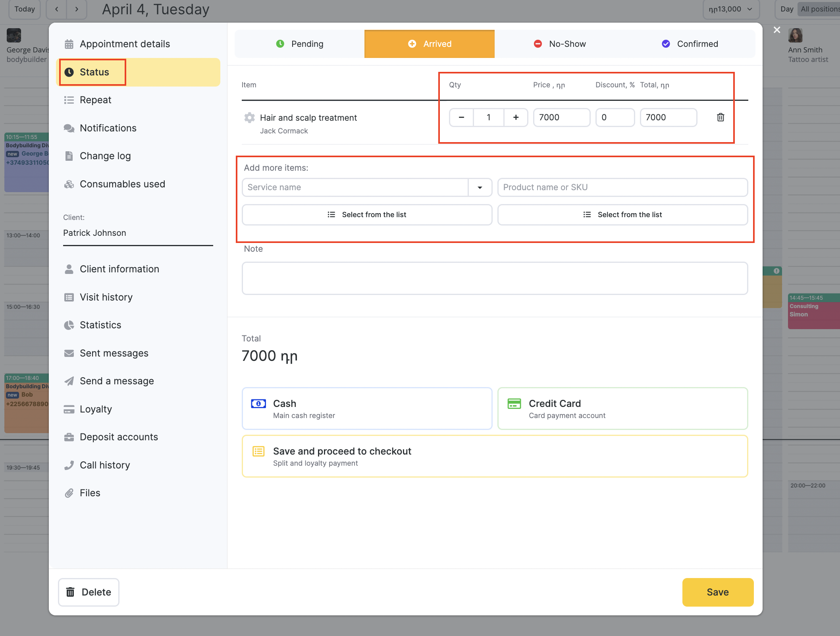The height and width of the screenshot is (636, 840).
Task: Click the Deposit accounts icon
Action: coord(69,437)
